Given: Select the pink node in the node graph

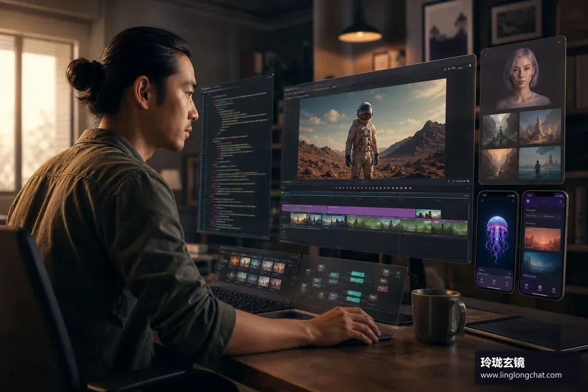Looking at the screenshot, I should (382, 289).
